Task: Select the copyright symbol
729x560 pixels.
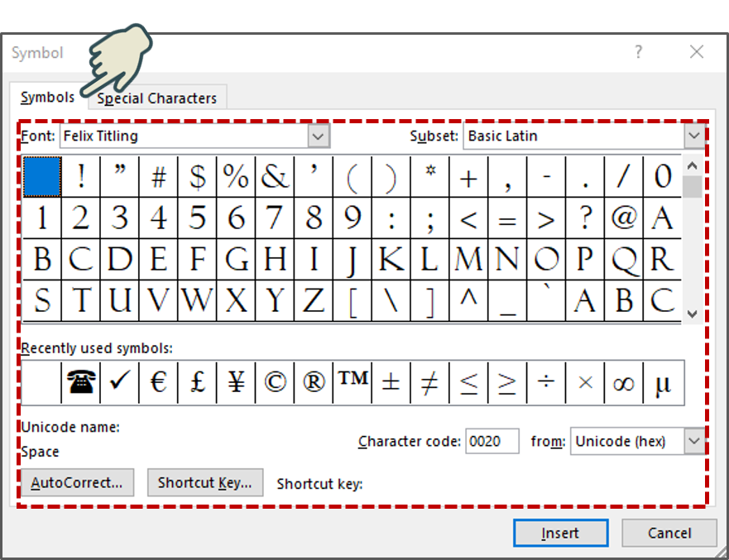Action: [x=275, y=381]
